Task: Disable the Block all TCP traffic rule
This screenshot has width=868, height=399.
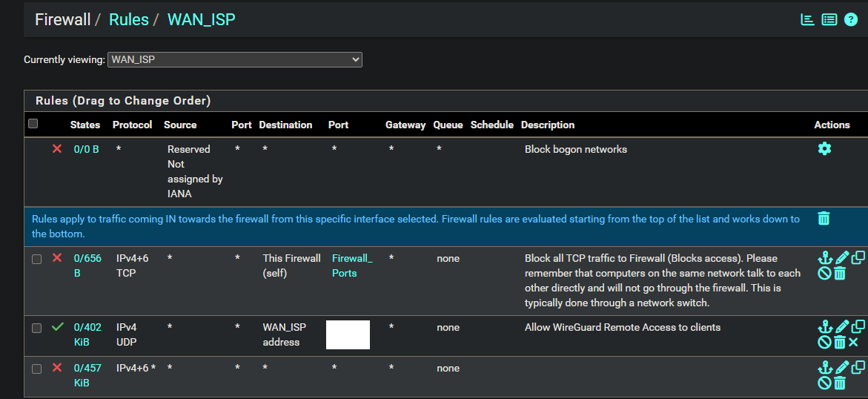Action: (824, 273)
